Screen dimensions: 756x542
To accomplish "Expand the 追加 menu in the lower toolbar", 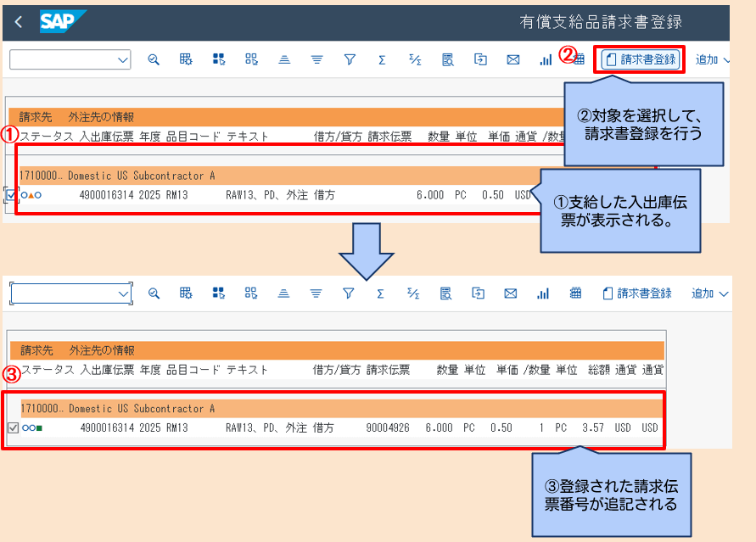I will pos(709,293).
